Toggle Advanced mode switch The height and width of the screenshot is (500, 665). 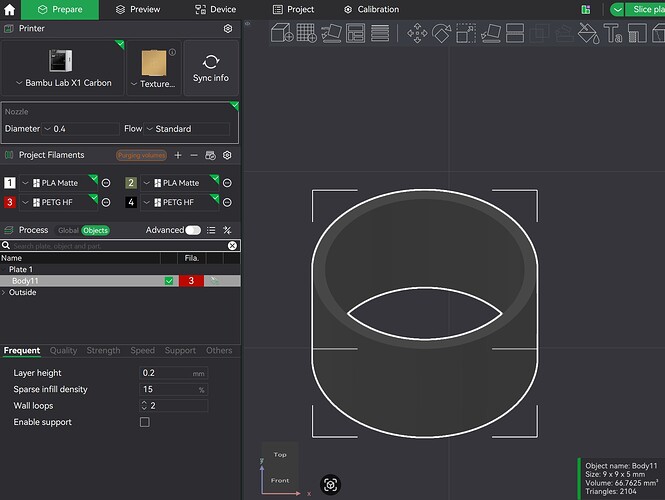[x=193, y=230]
